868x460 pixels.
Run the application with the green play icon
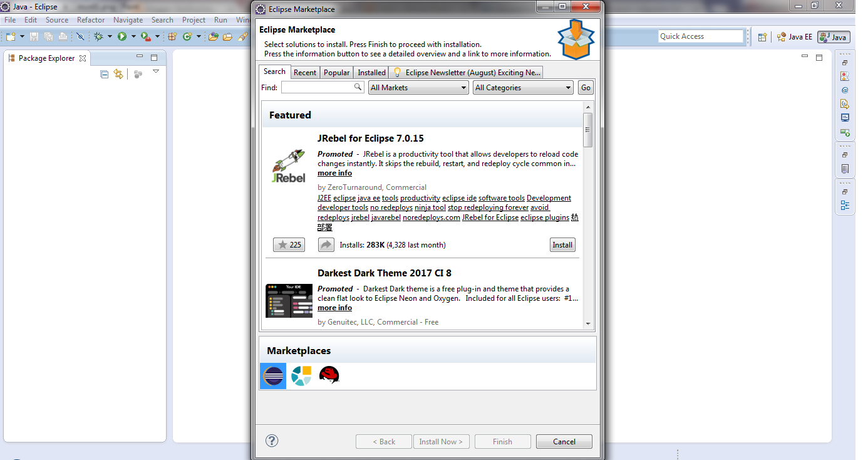[x=122, y=36]
